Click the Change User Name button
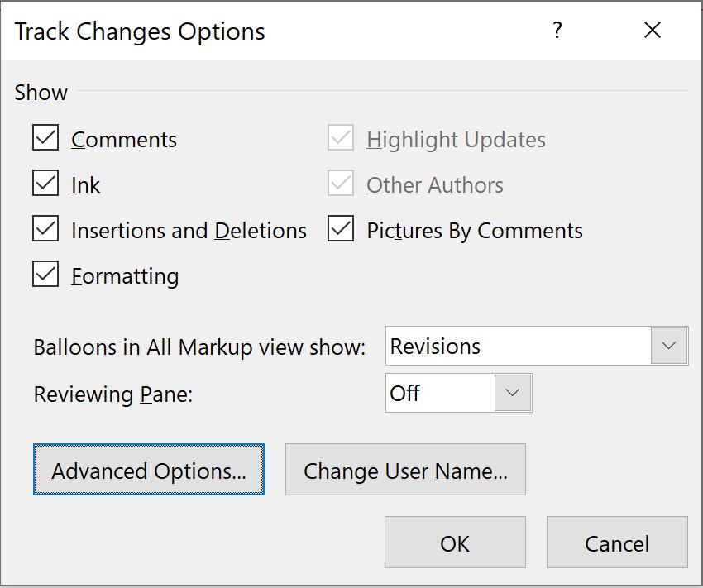 tap(405, 470)
